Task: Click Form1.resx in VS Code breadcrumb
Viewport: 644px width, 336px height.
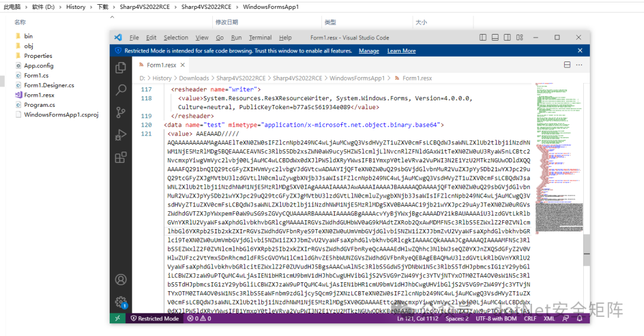Action: [x=417, y=78]
